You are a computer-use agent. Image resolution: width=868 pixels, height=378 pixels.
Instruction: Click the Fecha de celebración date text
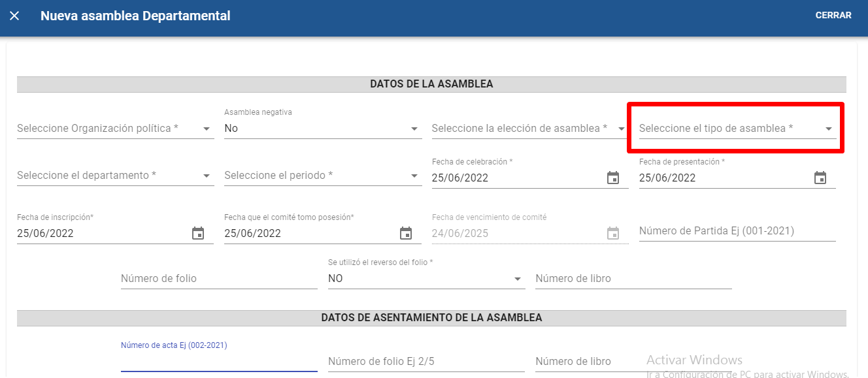pos(516,178)
